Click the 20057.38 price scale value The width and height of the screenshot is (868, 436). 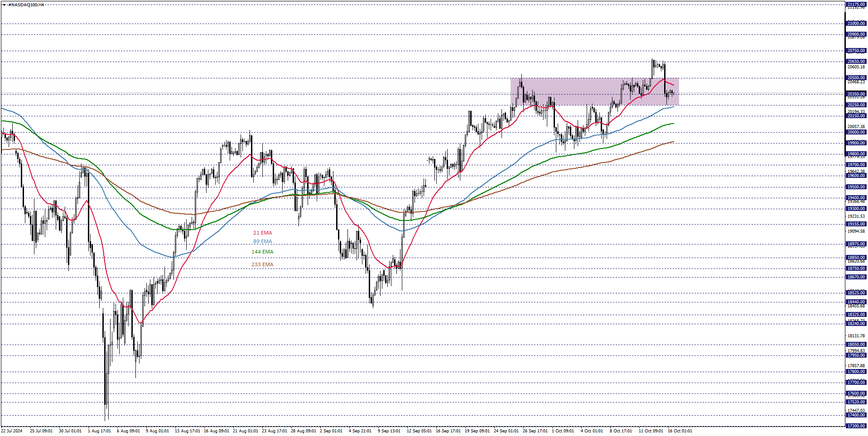click(856, 127)
